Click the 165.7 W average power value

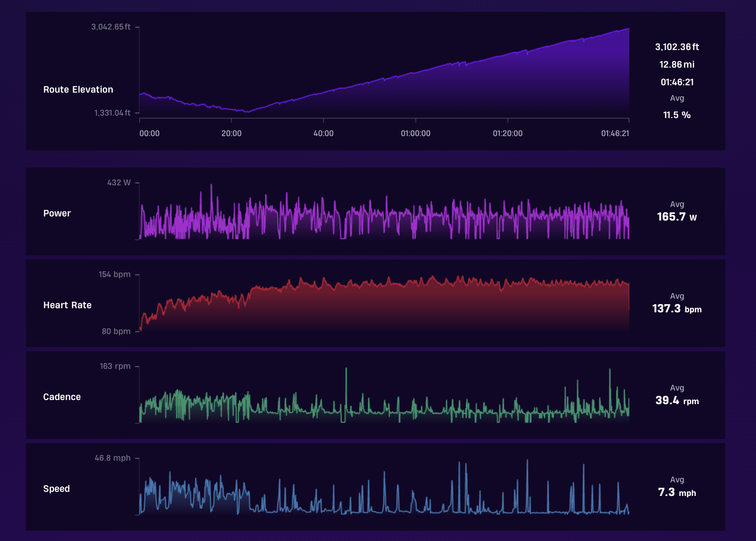coord(677,216)
